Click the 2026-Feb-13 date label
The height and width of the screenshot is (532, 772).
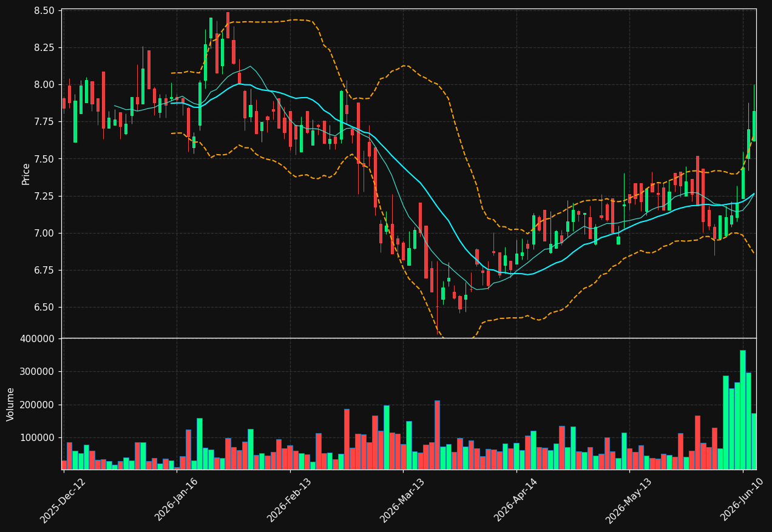coord(289,500)
